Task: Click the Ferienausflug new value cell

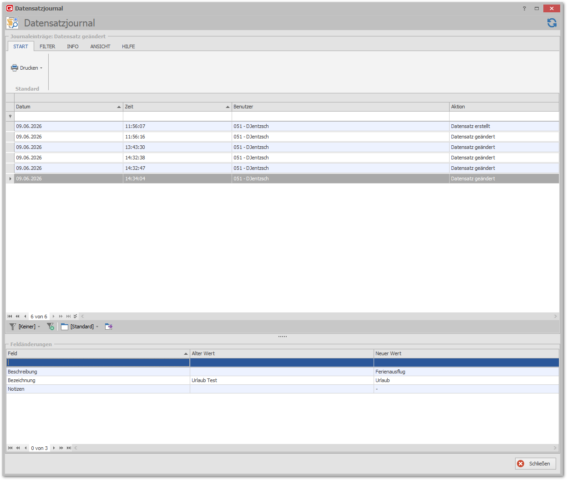Action: 466,371
